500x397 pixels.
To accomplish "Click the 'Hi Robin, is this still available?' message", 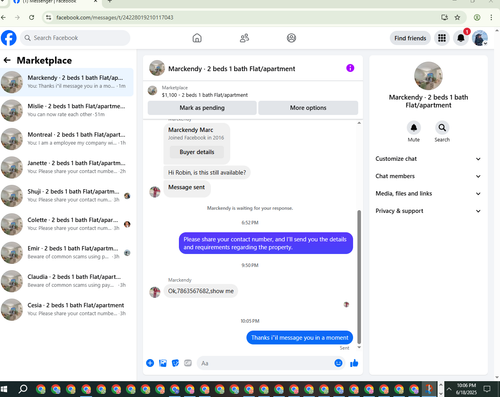I will click(x=207, y=172).
